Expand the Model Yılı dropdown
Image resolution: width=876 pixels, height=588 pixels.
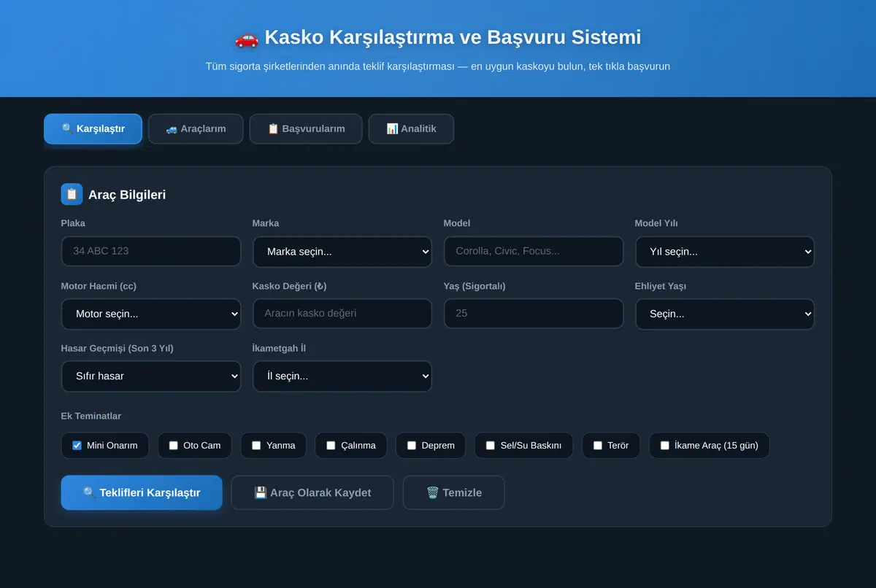point(725,252)
